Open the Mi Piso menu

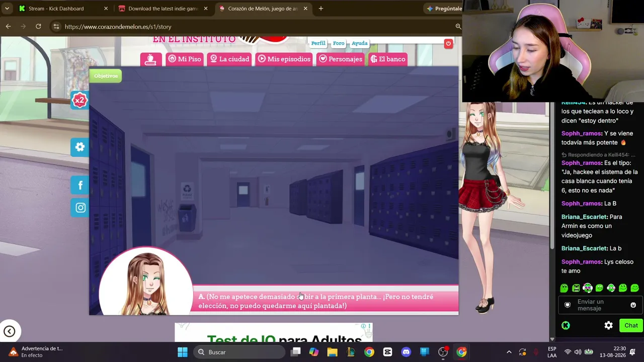point(185,59)
